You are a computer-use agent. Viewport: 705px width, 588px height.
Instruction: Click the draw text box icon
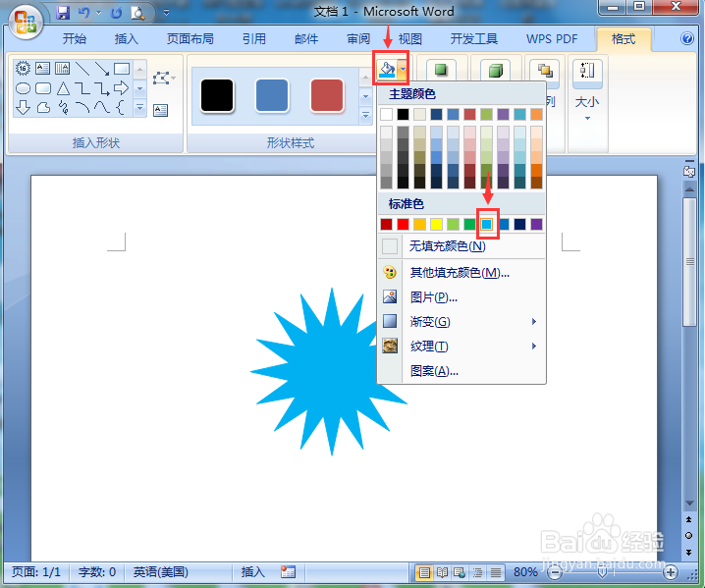[160, 110]
